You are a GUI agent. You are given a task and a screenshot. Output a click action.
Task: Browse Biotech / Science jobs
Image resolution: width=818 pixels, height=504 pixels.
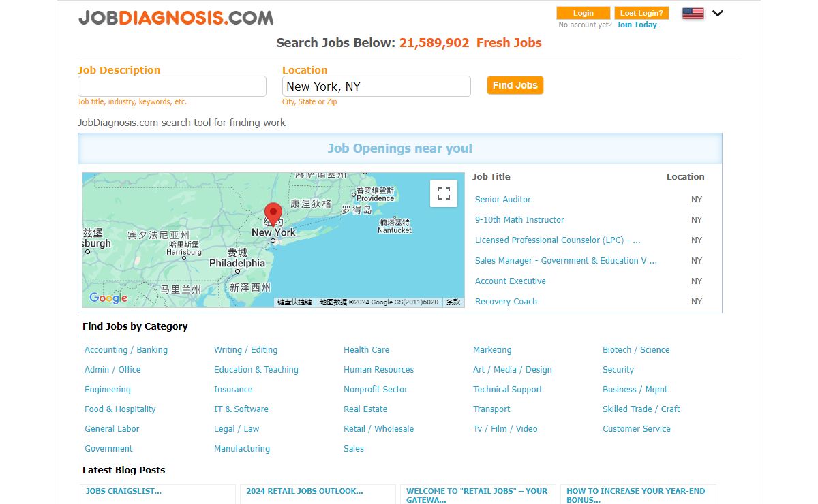coord(636,350)
